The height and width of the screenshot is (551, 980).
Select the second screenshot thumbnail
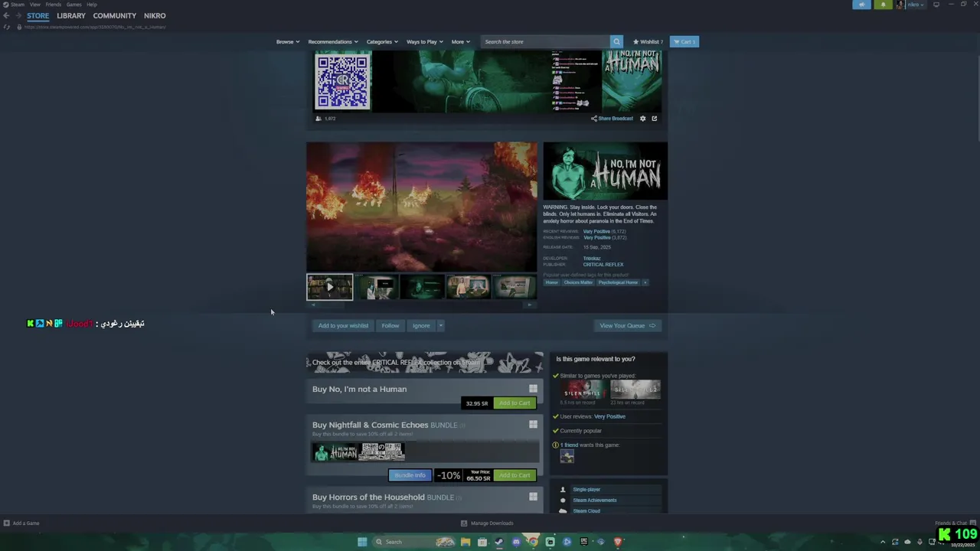point(377,287)
